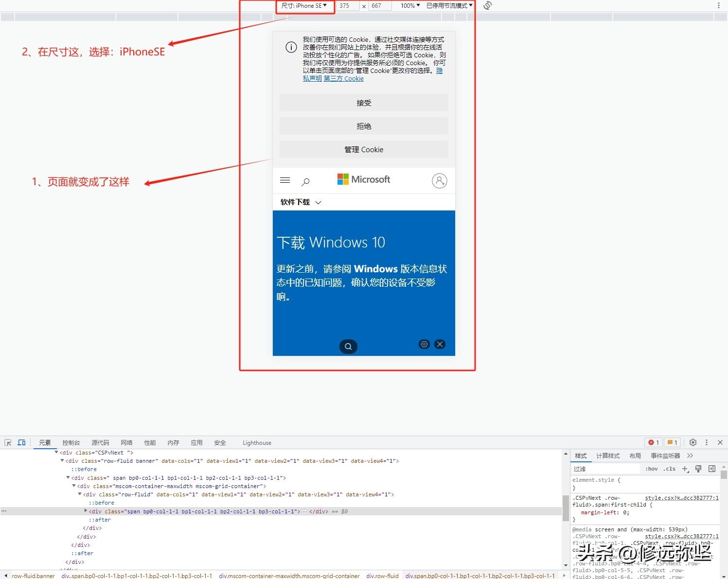
Task: Toggle the device toolbar icon in DevTools
Action: tap(21, 442)
